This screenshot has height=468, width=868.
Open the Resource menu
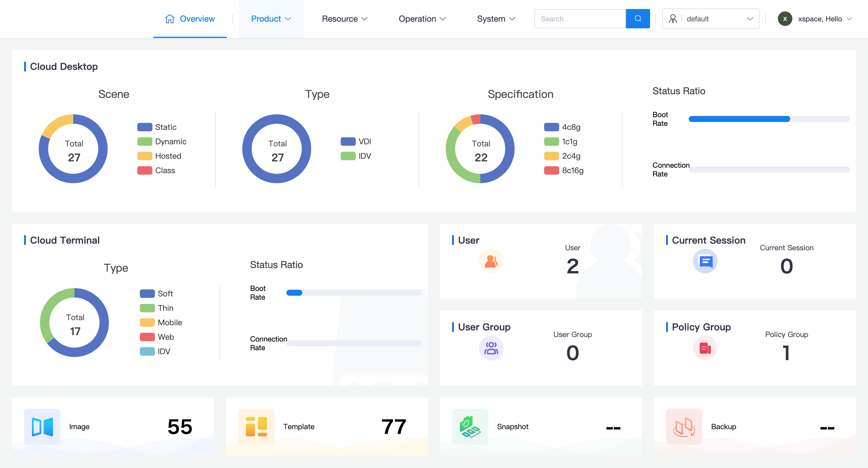pyautogui.click(x=344, y=19)
